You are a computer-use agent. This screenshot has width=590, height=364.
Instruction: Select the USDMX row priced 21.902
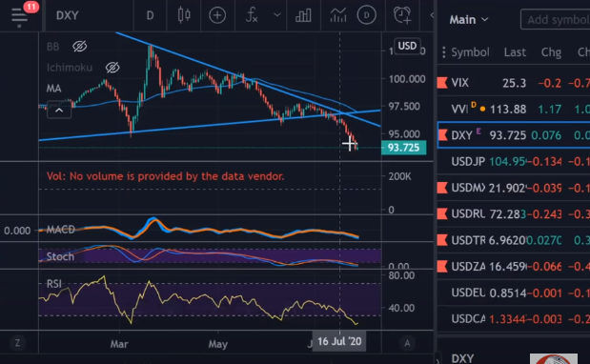pyautogui.click(x=514, y=188)
